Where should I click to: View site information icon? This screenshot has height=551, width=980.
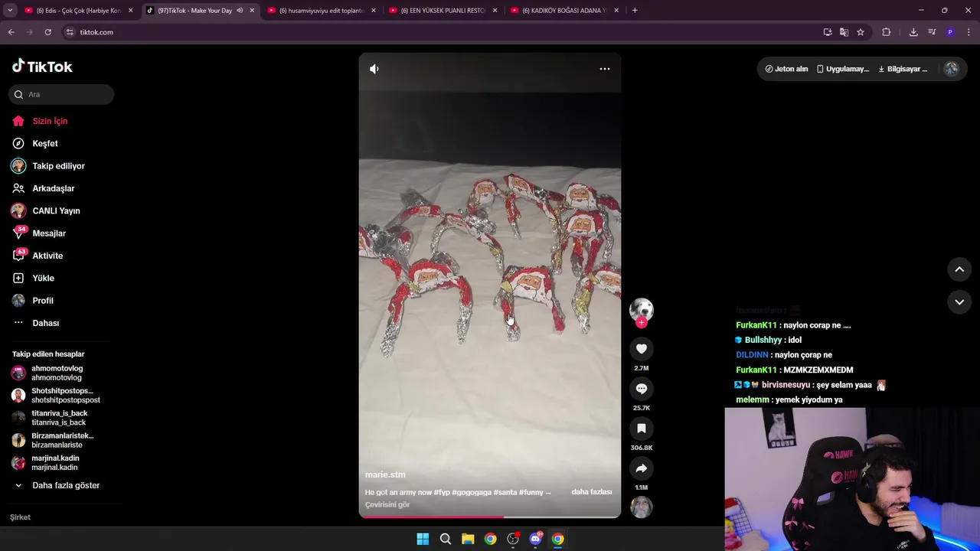point(70,32)
